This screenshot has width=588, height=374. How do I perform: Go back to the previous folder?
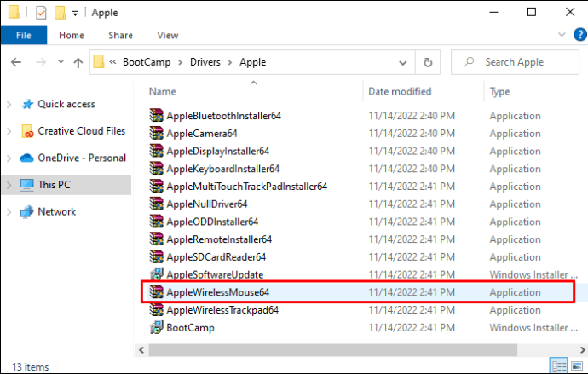coord(16,62)
